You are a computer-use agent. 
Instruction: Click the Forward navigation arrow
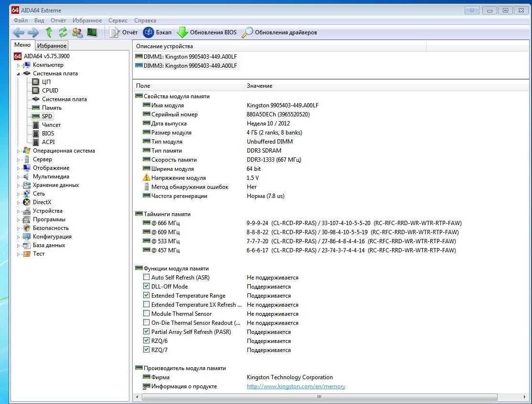(33, 32)
